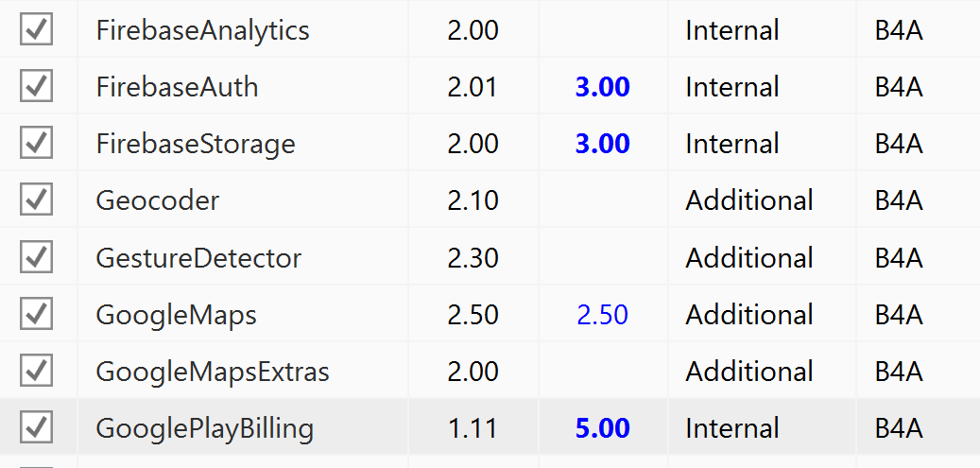Click FirebaseAuth update version 3.00
The image size is (980, 468).
(602, 87)
